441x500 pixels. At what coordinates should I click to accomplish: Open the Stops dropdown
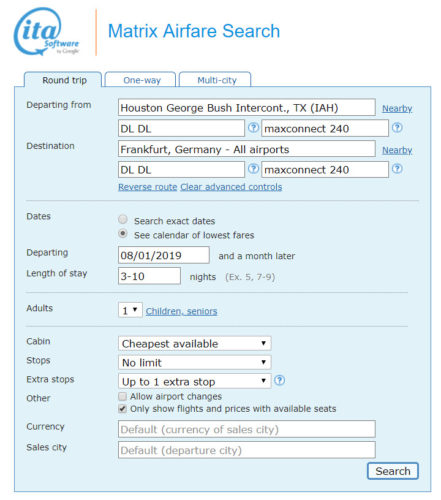pos(195,362)
